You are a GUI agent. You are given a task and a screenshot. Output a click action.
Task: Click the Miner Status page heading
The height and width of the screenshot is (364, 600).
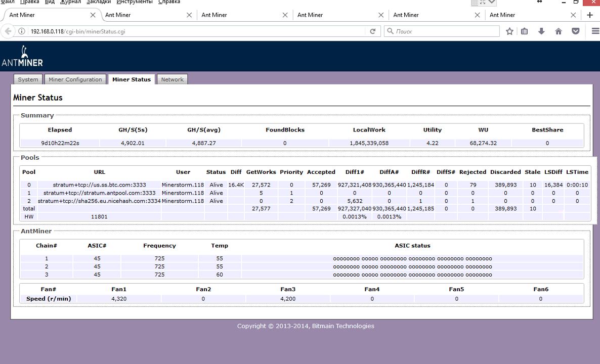(x=37, y=98)
